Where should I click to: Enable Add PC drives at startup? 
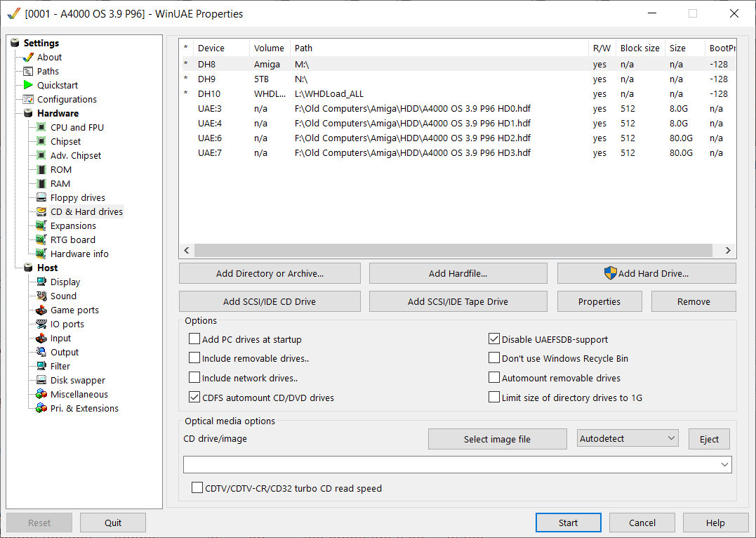pos(194,339)
